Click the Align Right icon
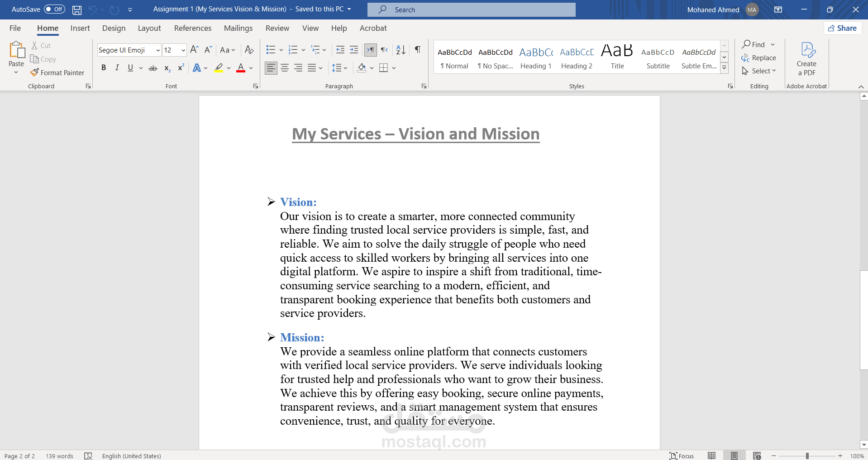This screenshot has height=460, width=868. 298,68
